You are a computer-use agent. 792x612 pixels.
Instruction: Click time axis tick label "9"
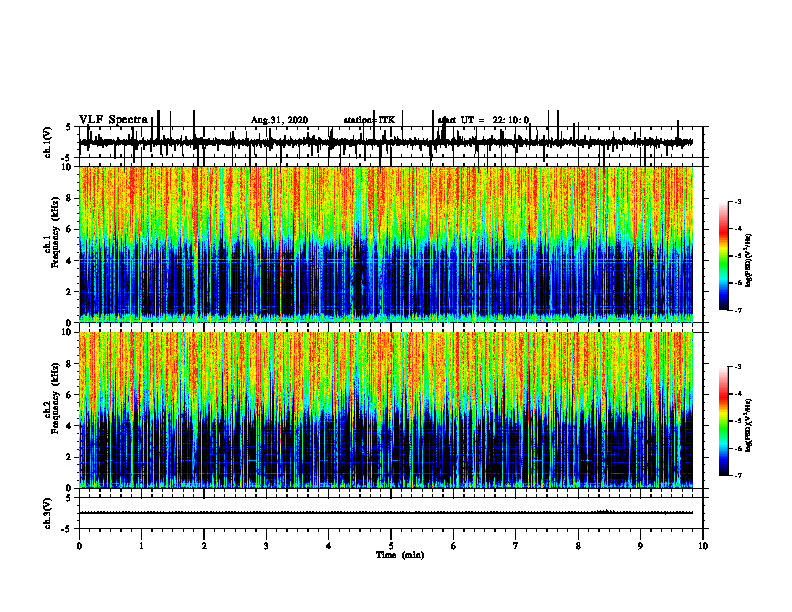click(x=640, y=546)
